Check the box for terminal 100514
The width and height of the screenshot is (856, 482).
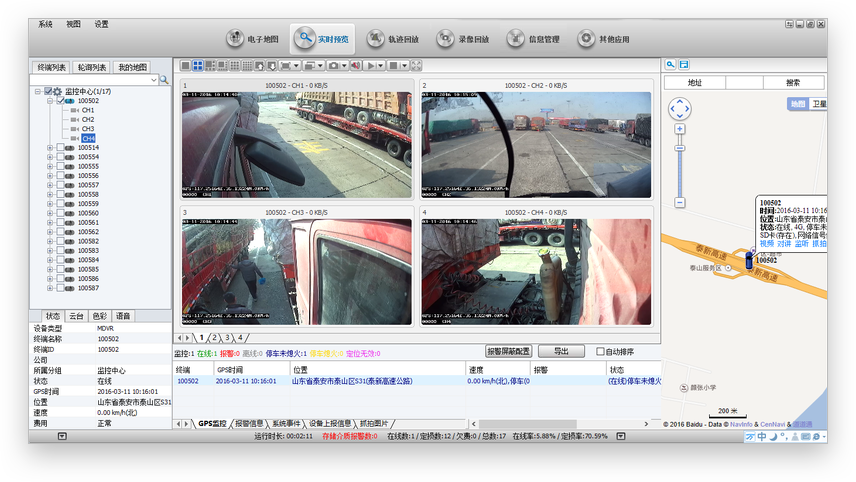point(59,148)
